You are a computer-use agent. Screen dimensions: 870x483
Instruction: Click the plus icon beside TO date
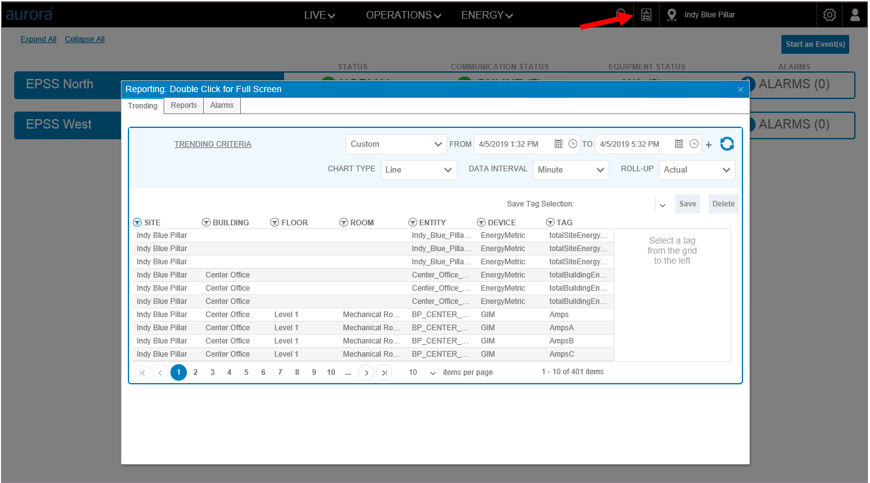[x=709, y=145]
